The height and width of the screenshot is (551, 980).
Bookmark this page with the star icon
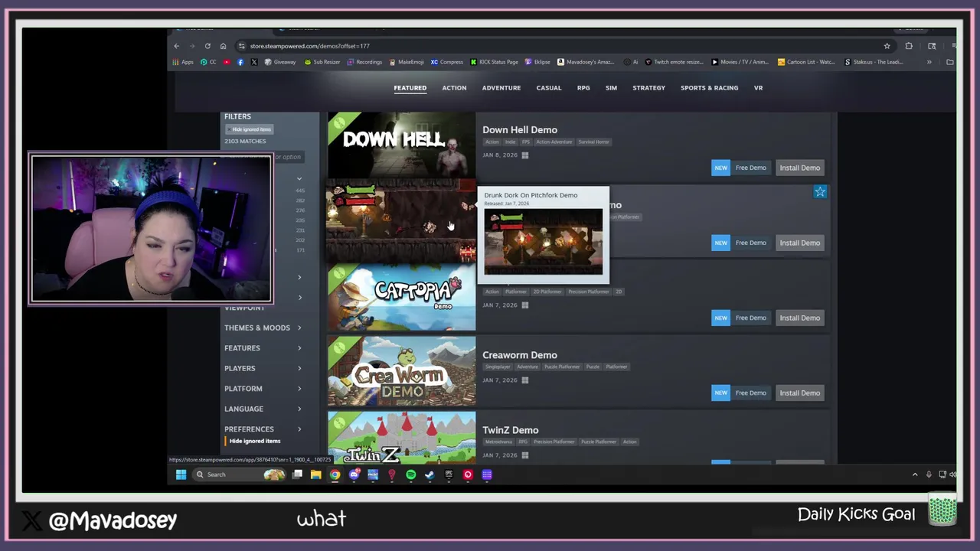[887, 46]
